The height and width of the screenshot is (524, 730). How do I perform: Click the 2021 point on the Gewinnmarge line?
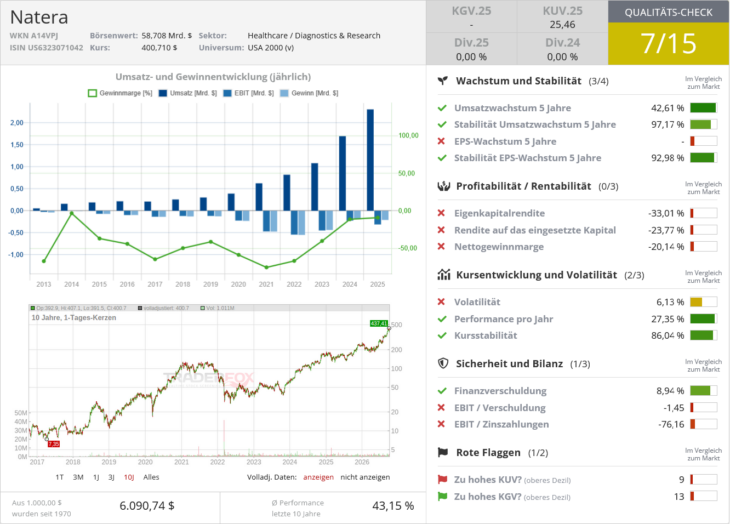tap(266, 268)
